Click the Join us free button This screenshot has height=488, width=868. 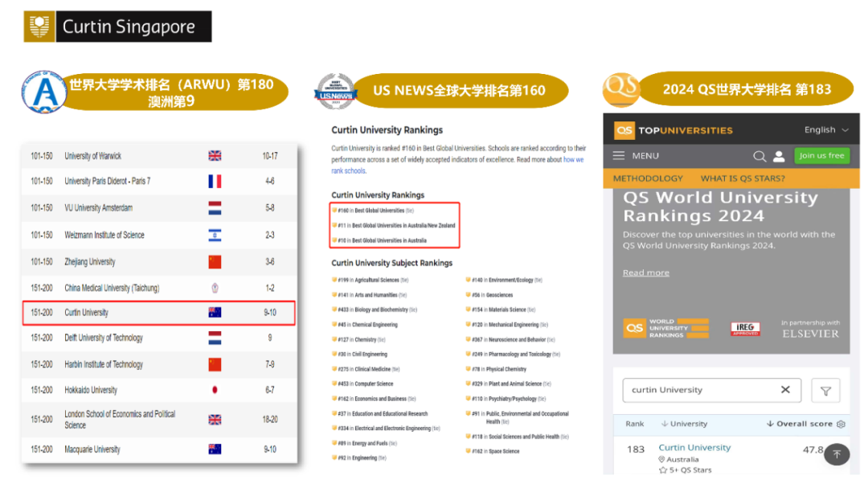tap(821, 156)
